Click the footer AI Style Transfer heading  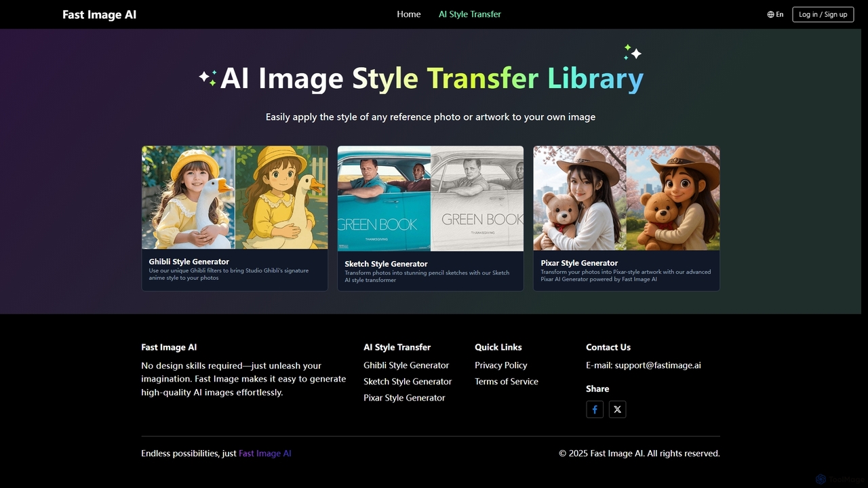click(397, 347)
